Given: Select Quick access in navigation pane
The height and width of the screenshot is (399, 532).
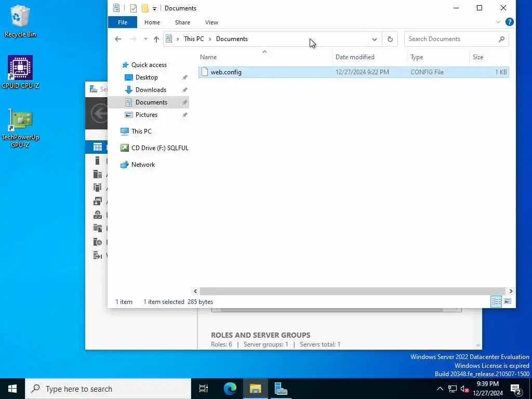Looking at the screenshot, I should [149, 65].
